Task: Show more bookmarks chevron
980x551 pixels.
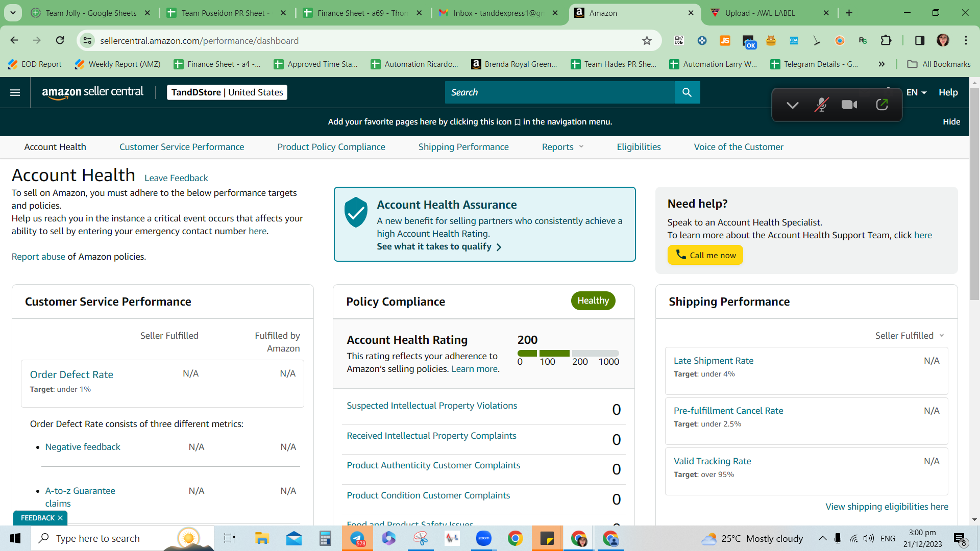Action: pyautogui.click(x=881, y=64)
